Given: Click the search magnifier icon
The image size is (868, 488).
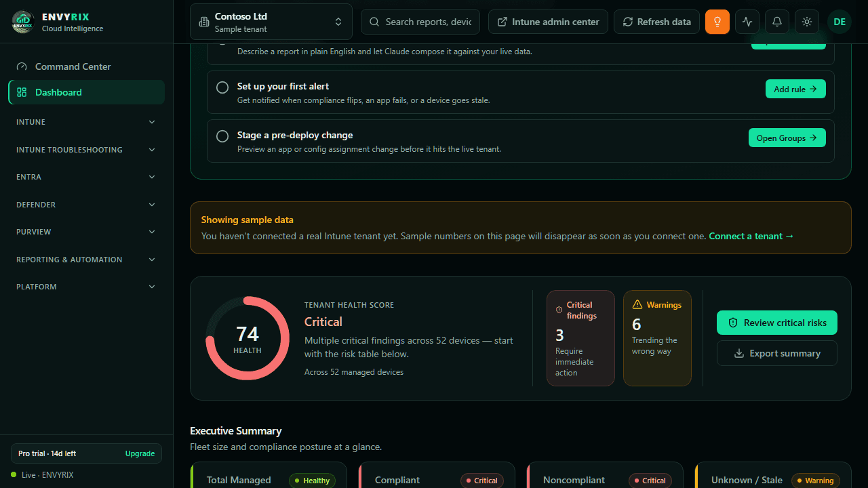Looking at the screenshot, I should pyautogui.click(x=374, y=22).
